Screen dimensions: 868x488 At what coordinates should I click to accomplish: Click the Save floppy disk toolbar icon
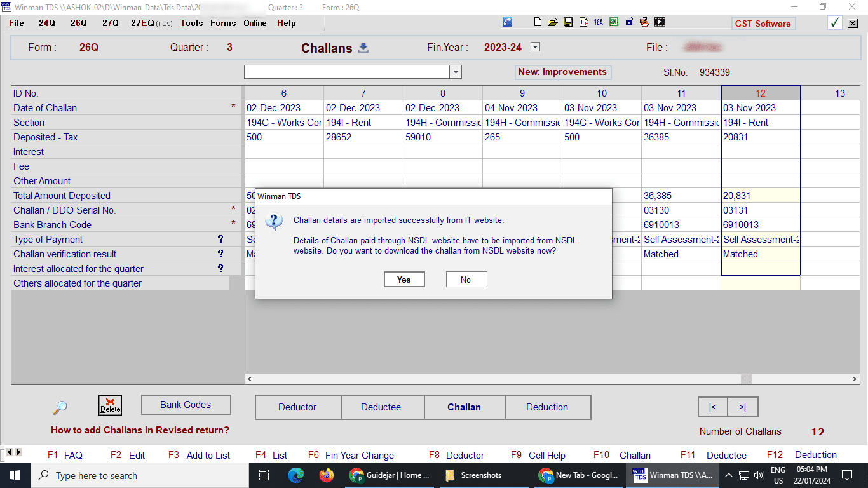(x=568, y=22)
